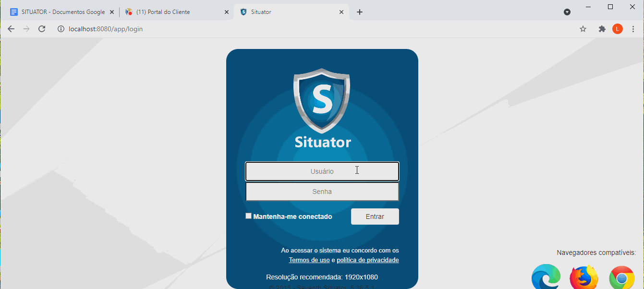
Task: Focus the Senha password field
Action: click(322, 192)
